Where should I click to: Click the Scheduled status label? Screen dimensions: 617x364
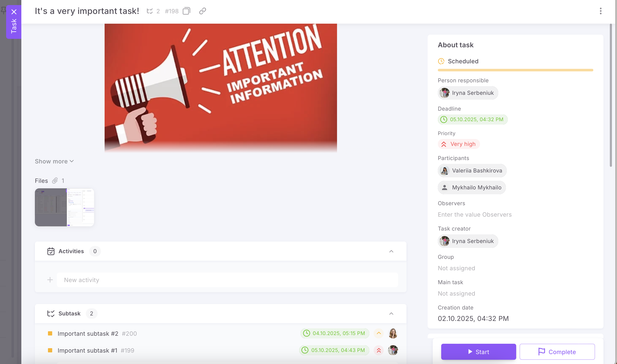(463, 61)
